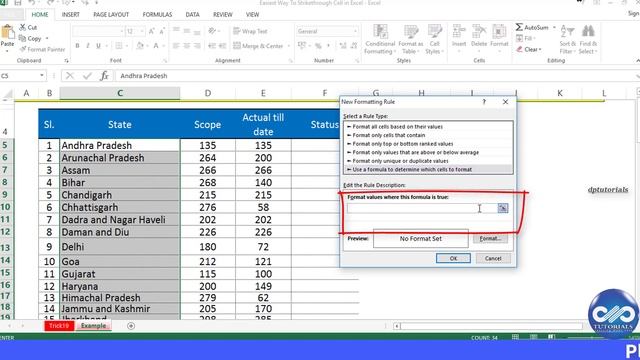Open the Wrap Text option
Screen dimensions: 640x360
[250, 31]
